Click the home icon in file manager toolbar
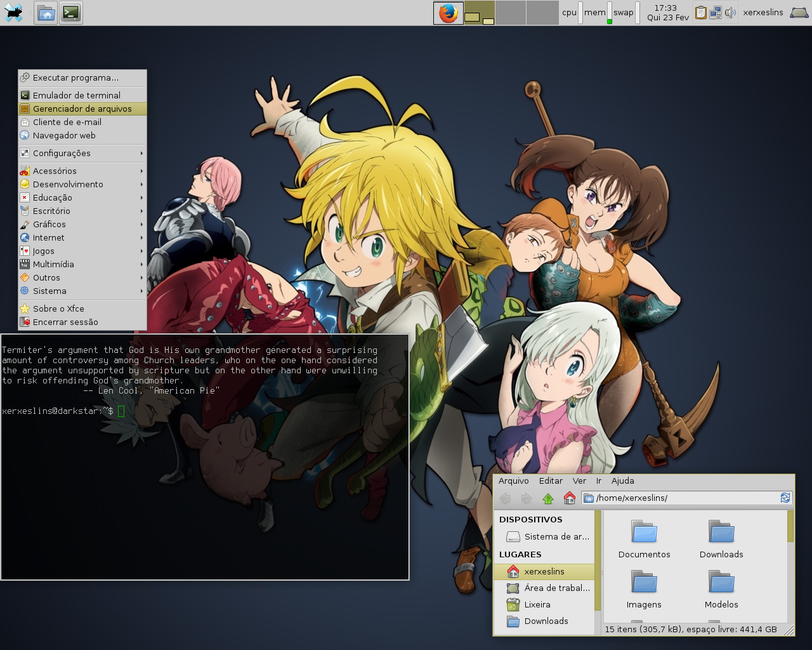The image size is (812, 650). [570, 498]
